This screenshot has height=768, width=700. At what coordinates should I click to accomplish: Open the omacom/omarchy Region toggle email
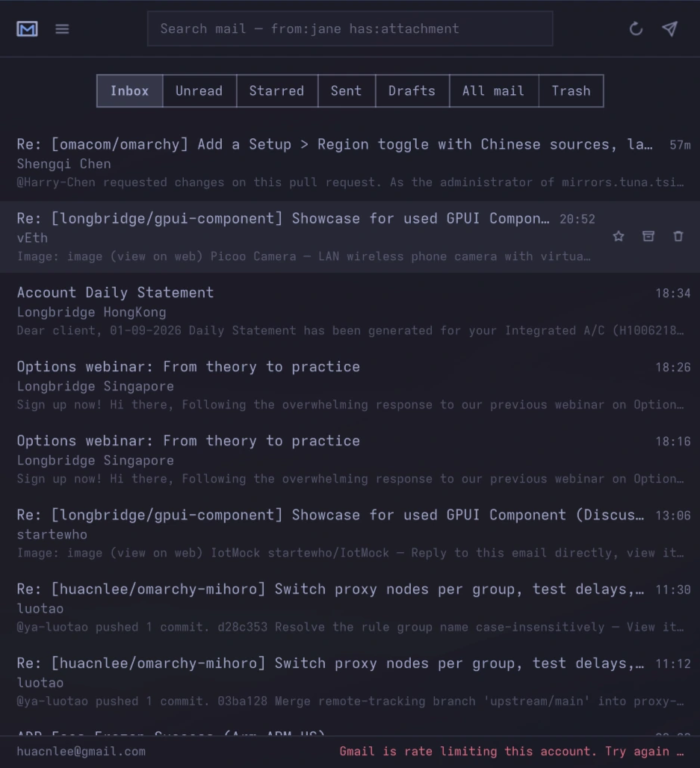(350, 163)
